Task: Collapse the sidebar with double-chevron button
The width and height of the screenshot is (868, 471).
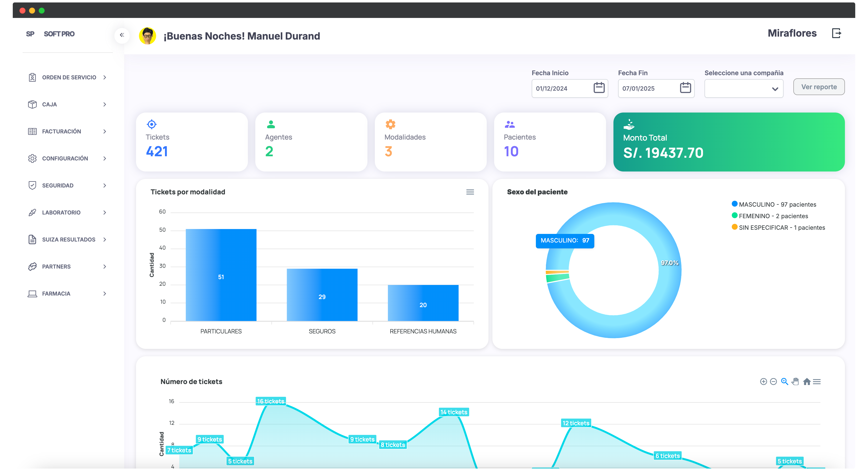Action: pos(122,35)
